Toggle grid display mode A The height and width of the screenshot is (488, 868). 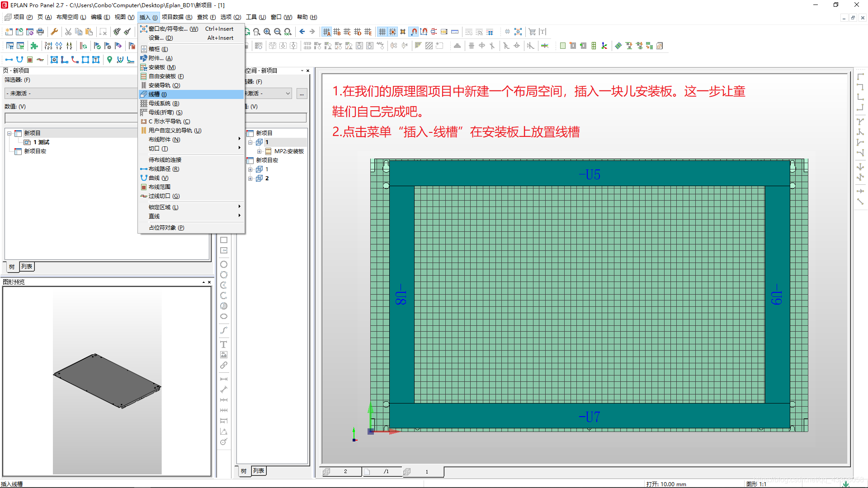[327, 32]
